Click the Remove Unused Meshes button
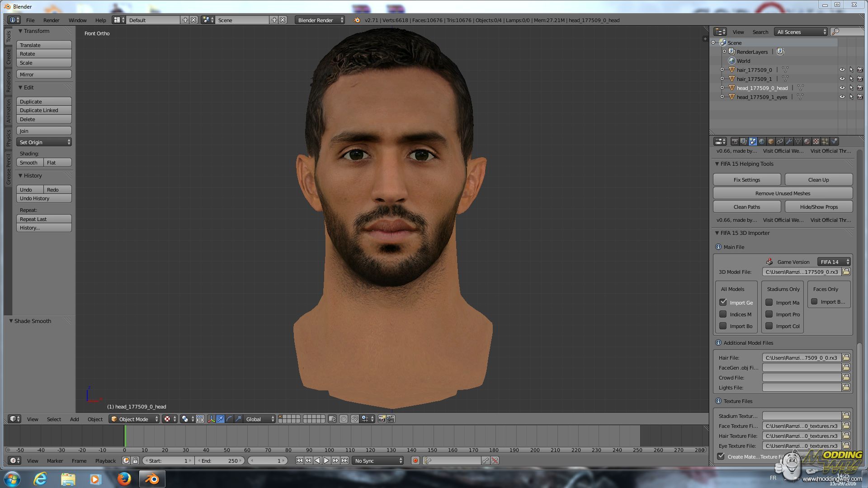This screenshot has width=868, height=488. pos(783,193)
